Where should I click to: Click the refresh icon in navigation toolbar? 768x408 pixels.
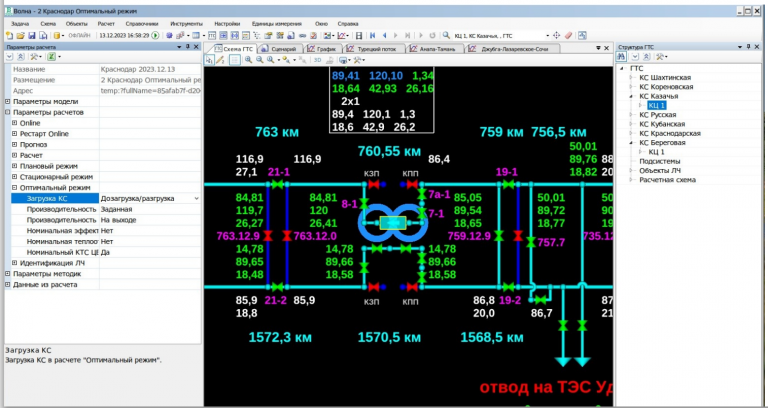(432, 35)
